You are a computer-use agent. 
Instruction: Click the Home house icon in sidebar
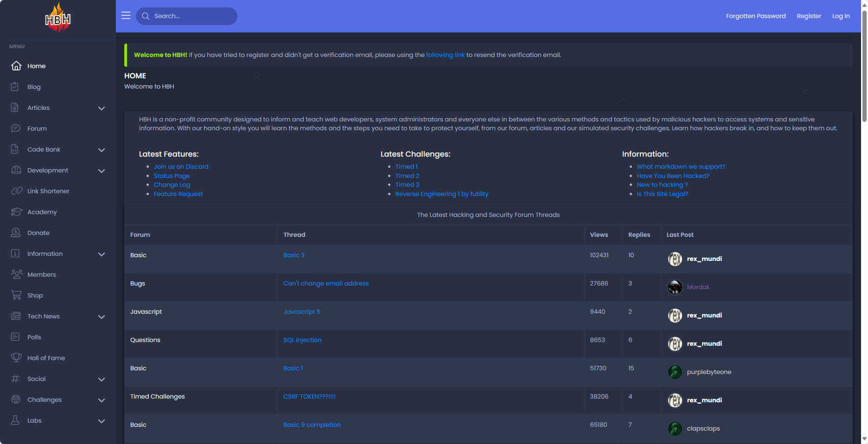point(16,66)
